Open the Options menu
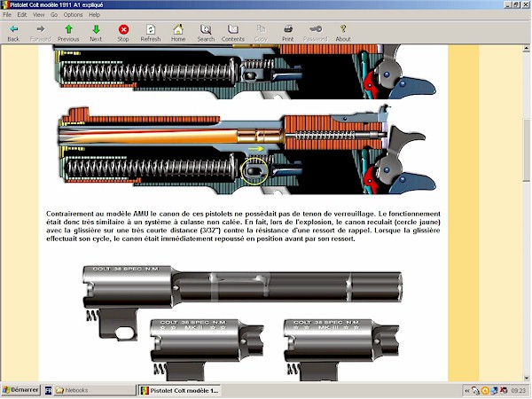Viewport: 532px width, 399px height. pyautogui.click(x=73, y=15)
